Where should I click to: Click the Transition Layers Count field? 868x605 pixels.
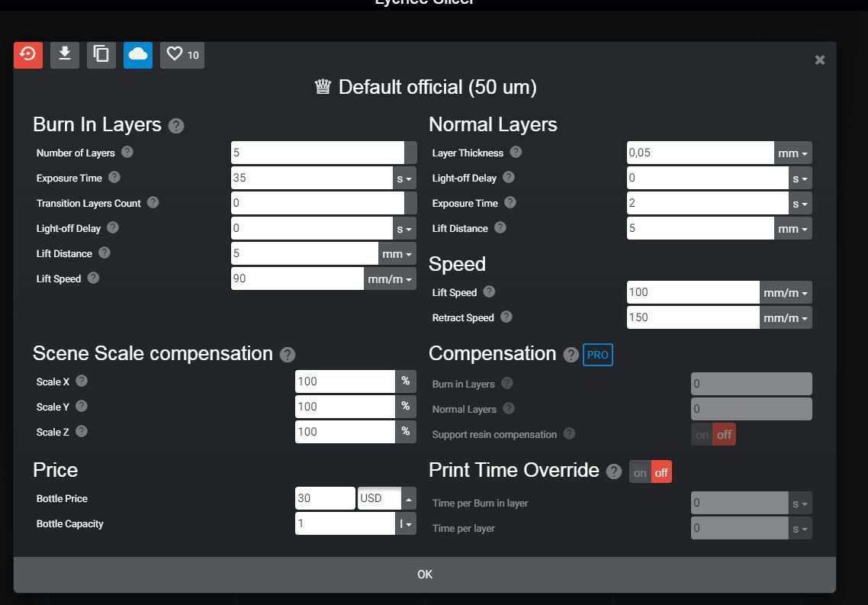[318, 203]
